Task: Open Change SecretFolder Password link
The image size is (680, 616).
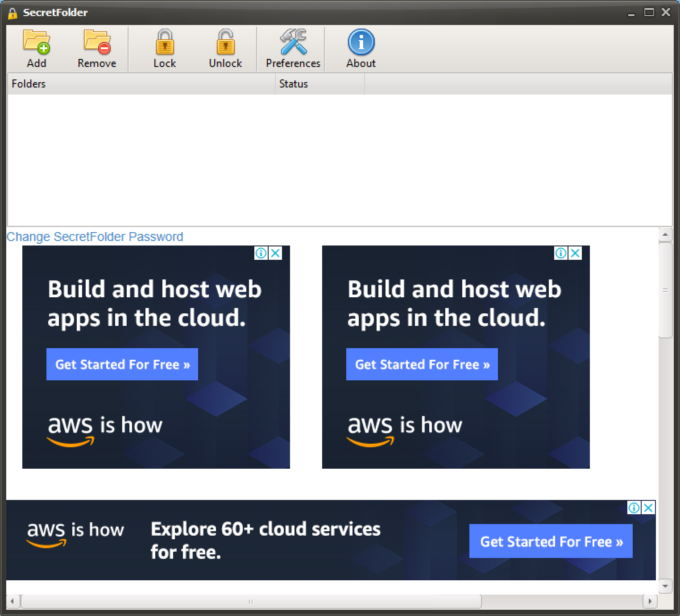Action: click(95, 237)
